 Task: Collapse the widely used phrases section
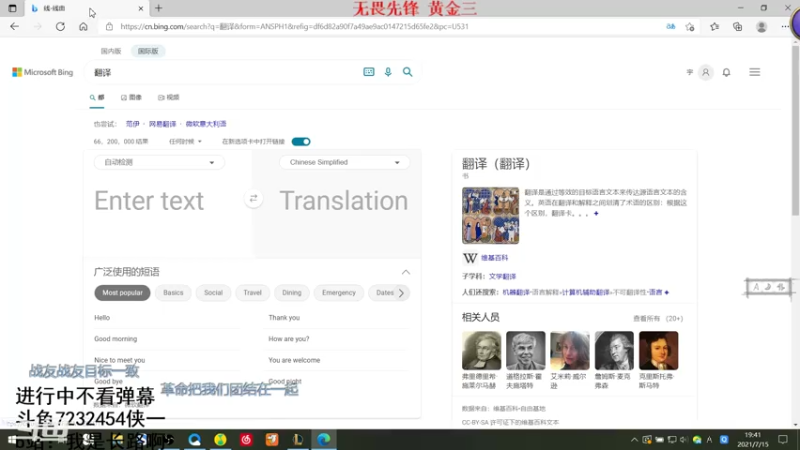406,272
